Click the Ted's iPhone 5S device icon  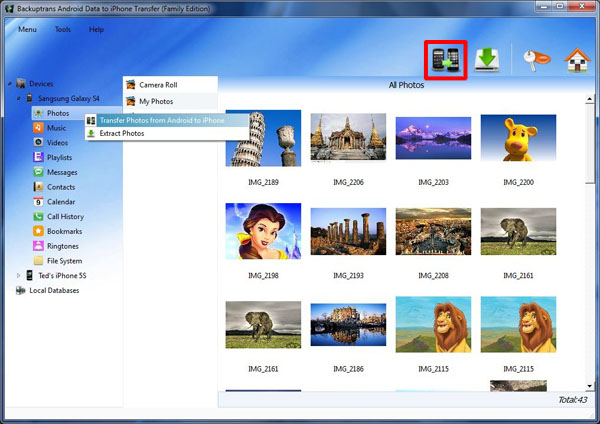(29, 275)
